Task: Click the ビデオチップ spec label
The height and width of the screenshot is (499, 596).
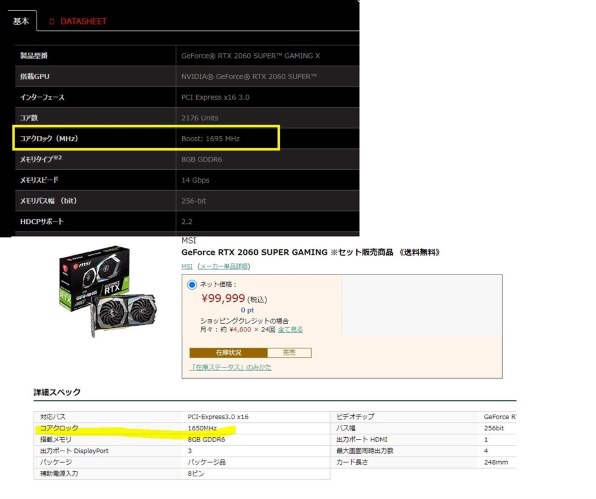Action: (355, 417)
